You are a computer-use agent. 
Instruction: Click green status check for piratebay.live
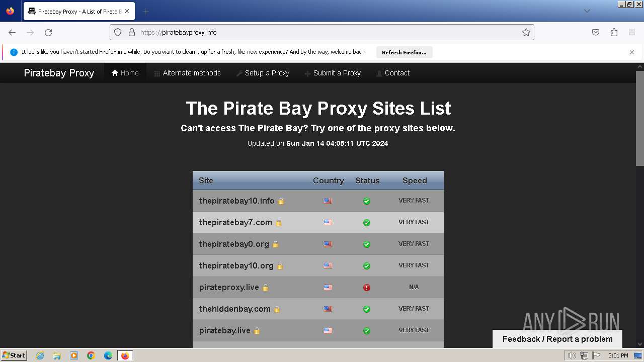[367, 330]
